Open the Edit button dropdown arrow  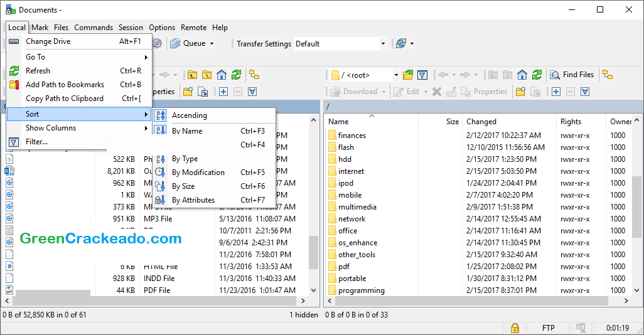tap(426, 92)
